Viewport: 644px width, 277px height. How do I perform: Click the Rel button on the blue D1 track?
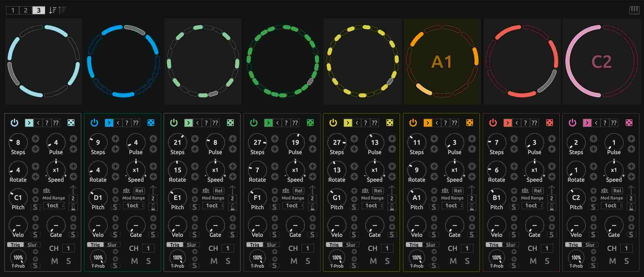[x=139, y=191]
